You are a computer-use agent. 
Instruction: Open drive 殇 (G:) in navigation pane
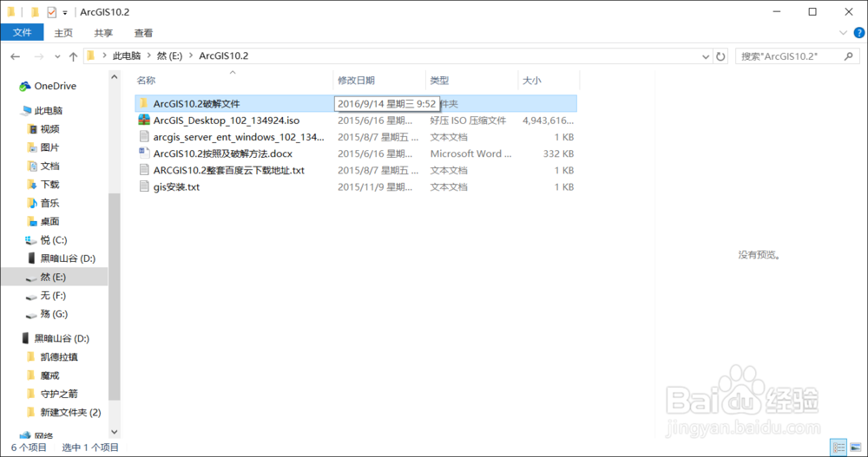point(54,314)
